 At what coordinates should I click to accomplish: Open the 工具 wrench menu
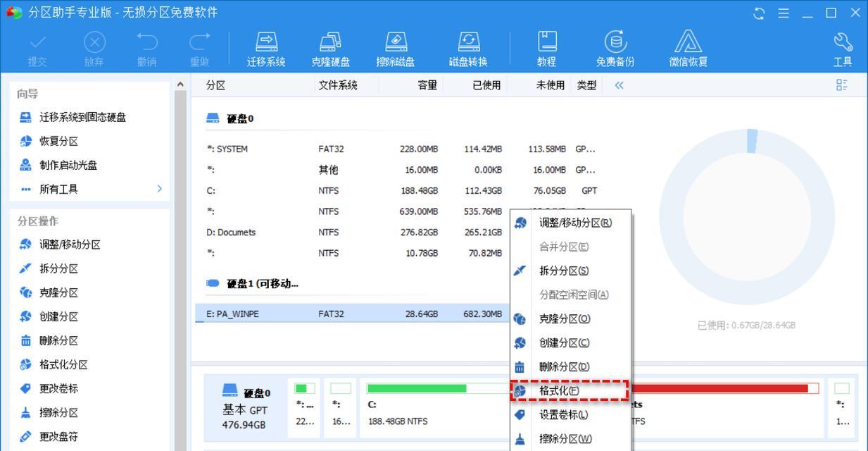coord(843,49)
